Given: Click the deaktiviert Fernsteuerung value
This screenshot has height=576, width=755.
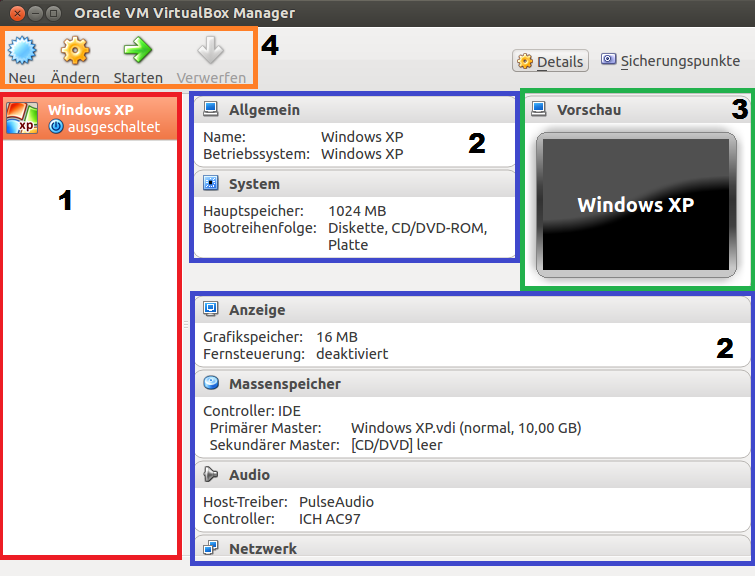Looking at the screenshot, I should point(352,354).
